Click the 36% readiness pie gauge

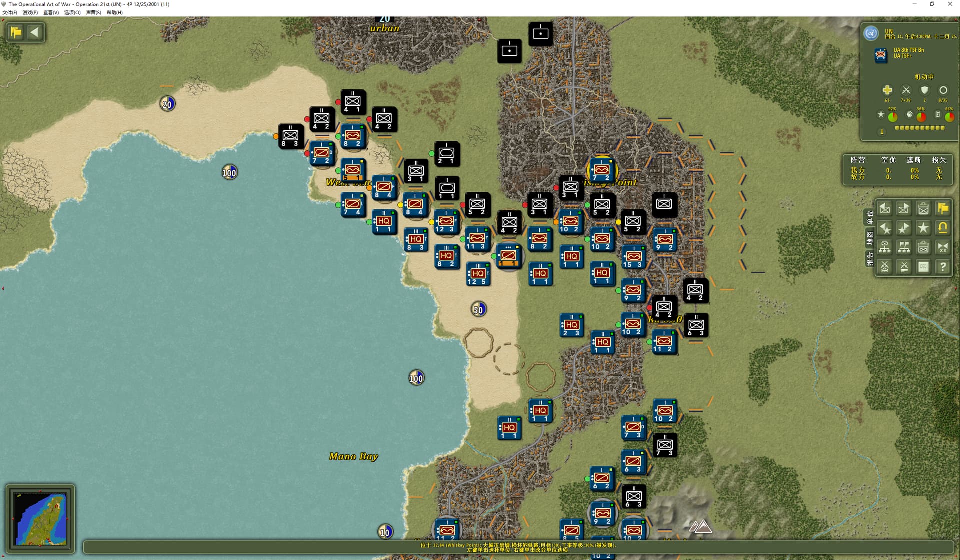[921, 117]
